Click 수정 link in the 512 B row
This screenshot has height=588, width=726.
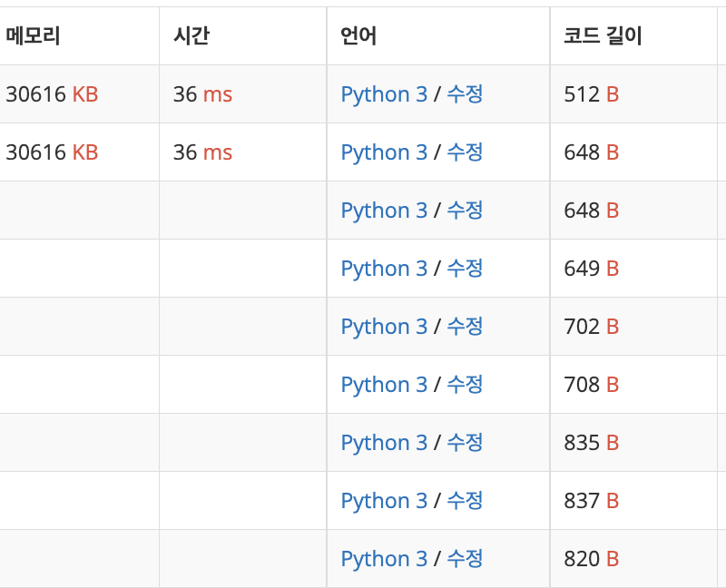pyautogui.click(x=465, y=94)
